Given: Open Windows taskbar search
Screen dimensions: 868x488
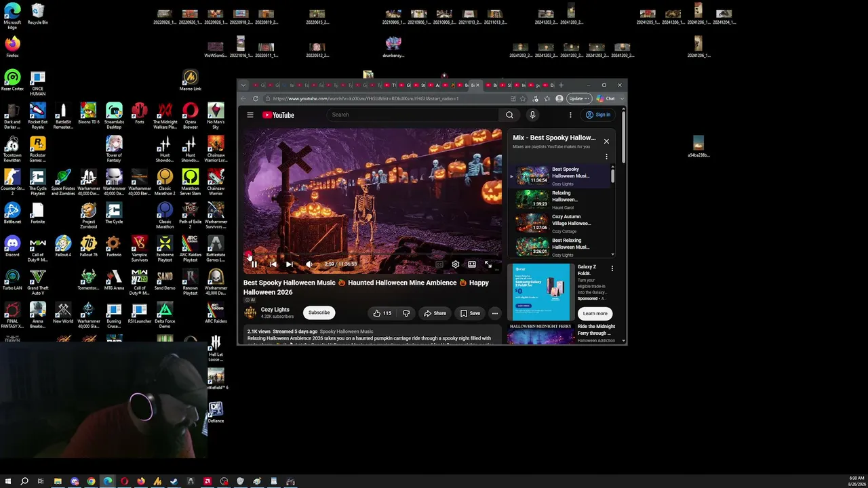Looking at the screenshot, I should pyautogui.click(x=24, y=481).
